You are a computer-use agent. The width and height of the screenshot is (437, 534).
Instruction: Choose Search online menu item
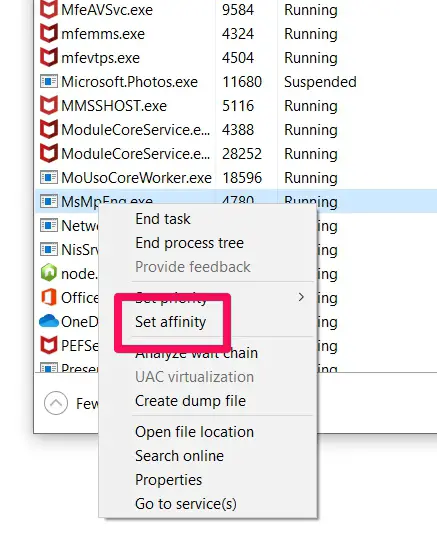point(179,456)
